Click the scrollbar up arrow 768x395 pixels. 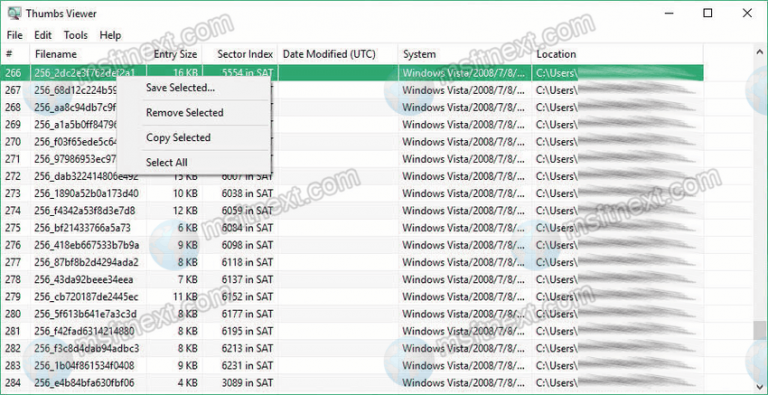point(760,52)
